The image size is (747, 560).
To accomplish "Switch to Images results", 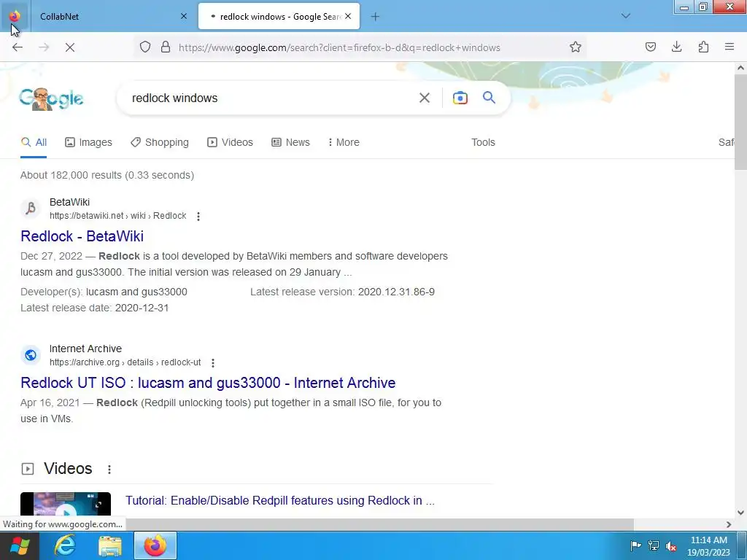I will tap(88, 142).
